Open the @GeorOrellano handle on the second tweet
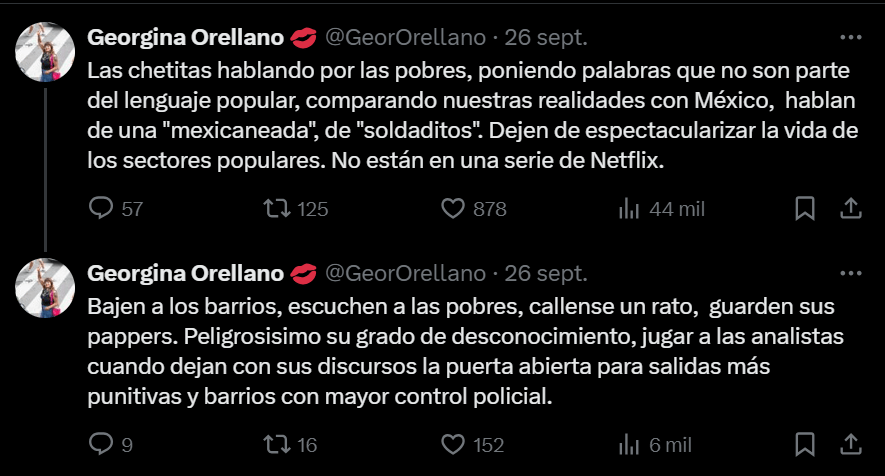The width and height of the screenshot is (885, 476). click(406, 273)
